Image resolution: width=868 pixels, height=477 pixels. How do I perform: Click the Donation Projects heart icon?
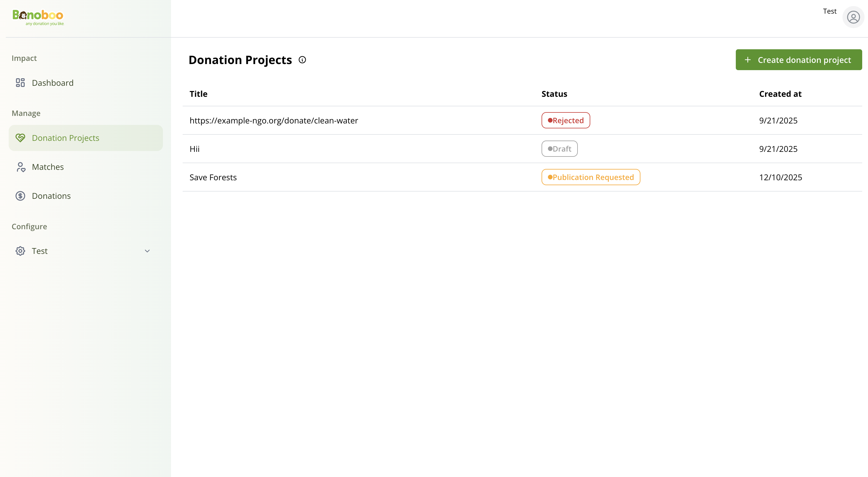20,138
